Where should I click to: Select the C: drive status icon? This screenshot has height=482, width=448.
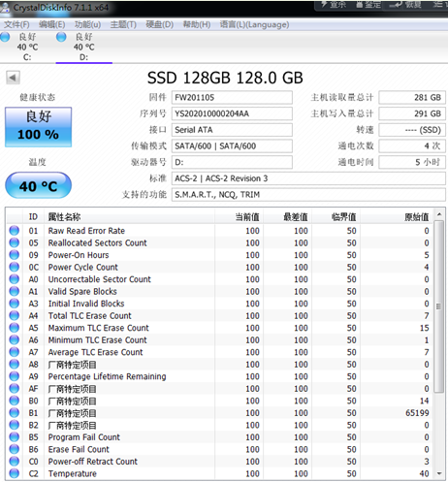(x=5, y=37)
